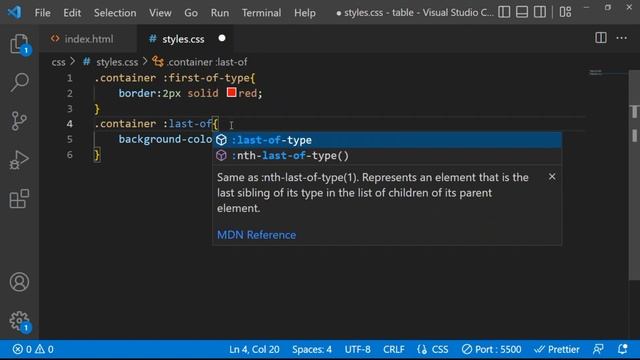Screen dimensions: 640x360
Task: Open the Extensions view
Action: tap(19, 199)
